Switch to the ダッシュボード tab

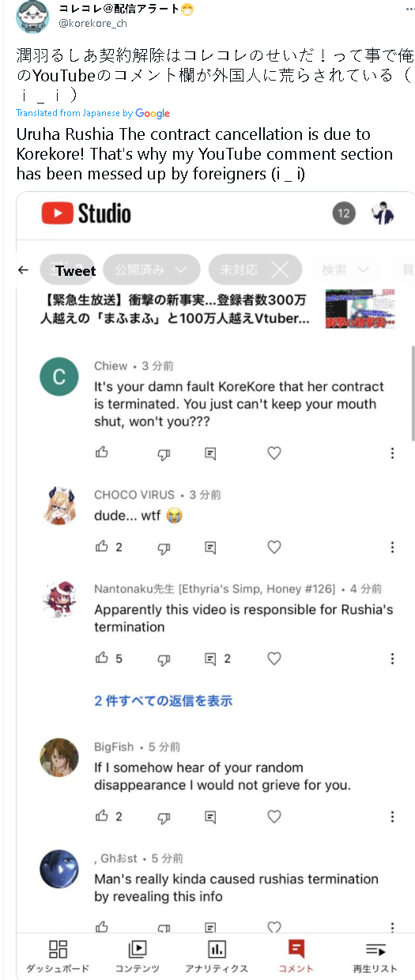[x=58, y=956]
